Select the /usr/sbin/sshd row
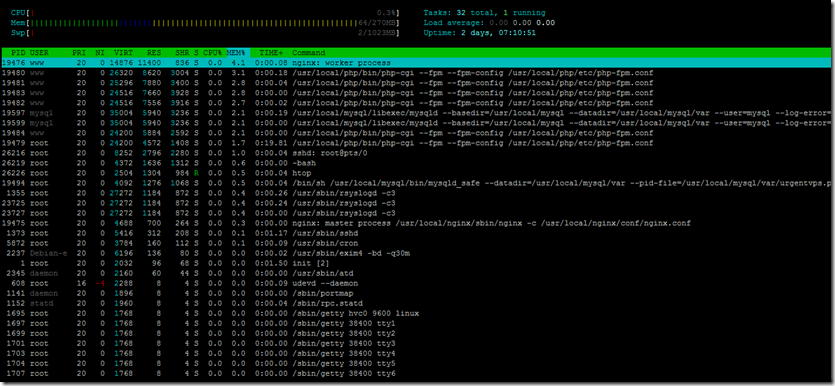835x386 pixels. (x=416, y=233)
